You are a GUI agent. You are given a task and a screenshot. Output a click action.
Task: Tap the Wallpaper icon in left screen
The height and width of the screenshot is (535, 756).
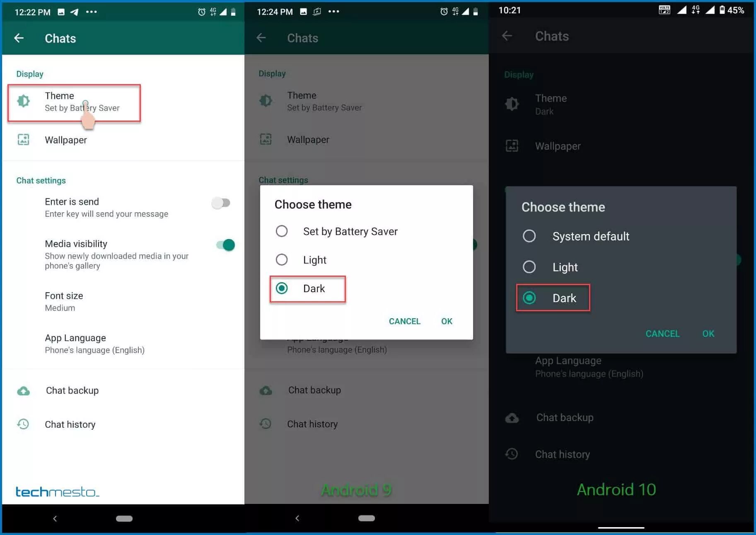click(x=24, y=140)
